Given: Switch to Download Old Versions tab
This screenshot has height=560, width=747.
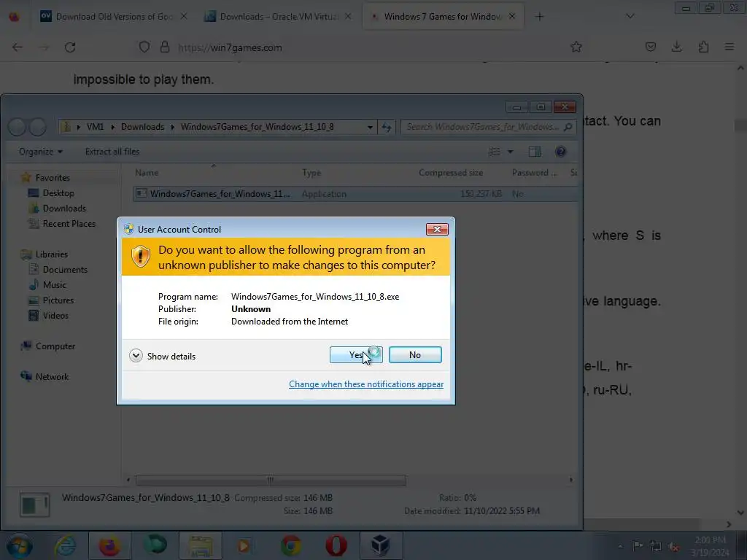Looking at the screenshot, I should [113, 17].
